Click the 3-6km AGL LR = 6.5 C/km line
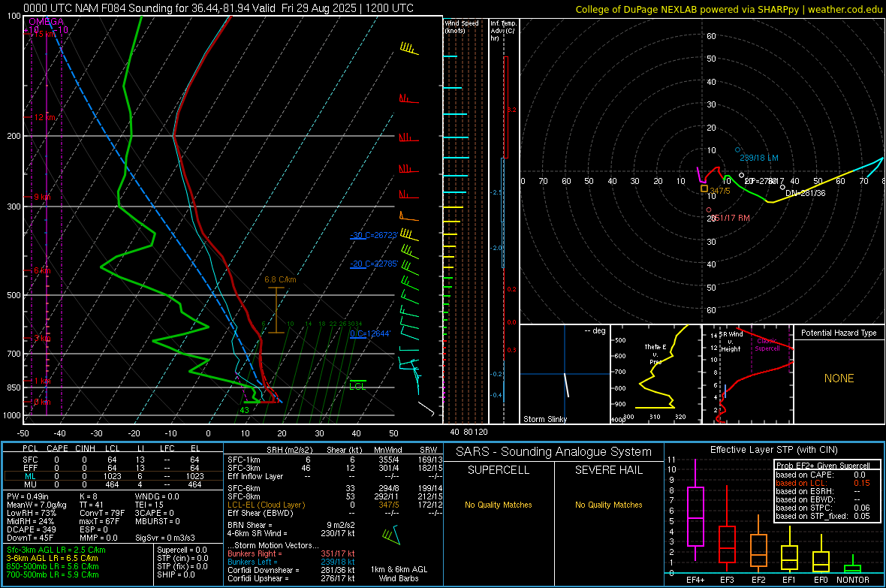This screenshot has height=588, width=886. click(53, 558)
